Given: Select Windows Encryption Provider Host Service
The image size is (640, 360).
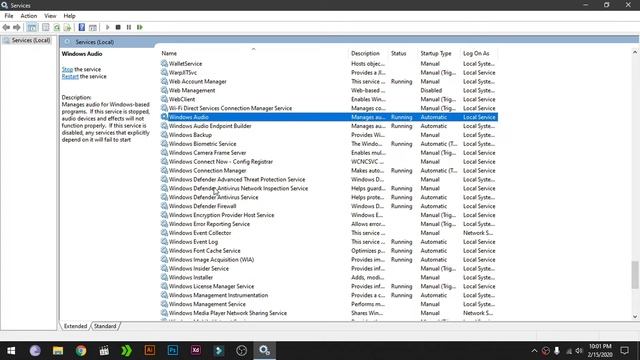Looking at the screenshot, I should pyautogui.click(x=329, y=215).
